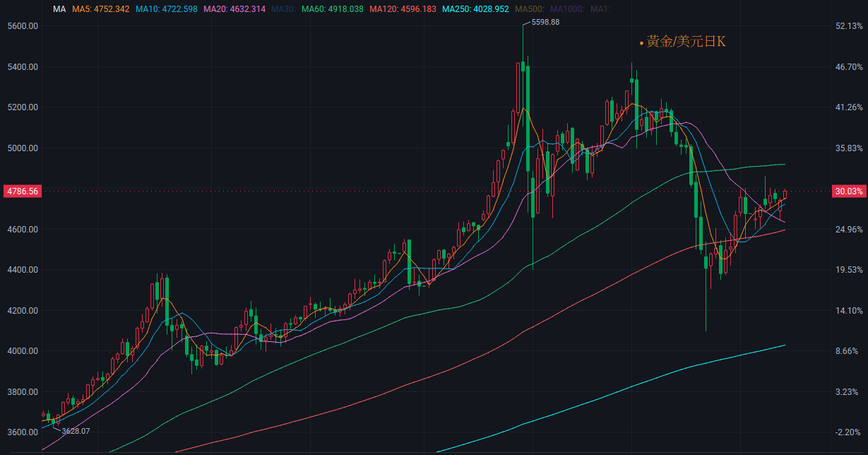Click the 黄金/美元日K chart title
Screen dimensions: 868x455
click(x=686, y=42)
